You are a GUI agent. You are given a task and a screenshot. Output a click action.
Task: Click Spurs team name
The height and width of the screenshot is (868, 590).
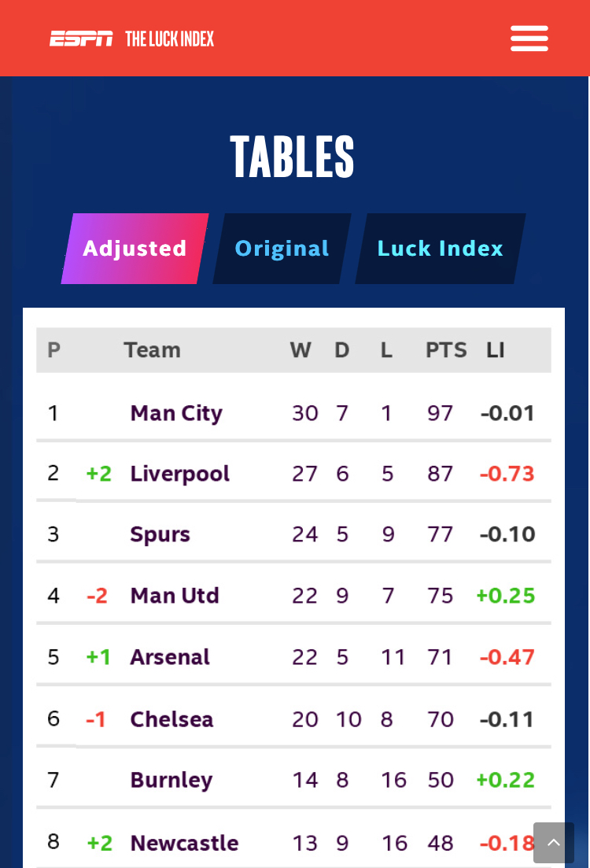click(x=160, y=534)
